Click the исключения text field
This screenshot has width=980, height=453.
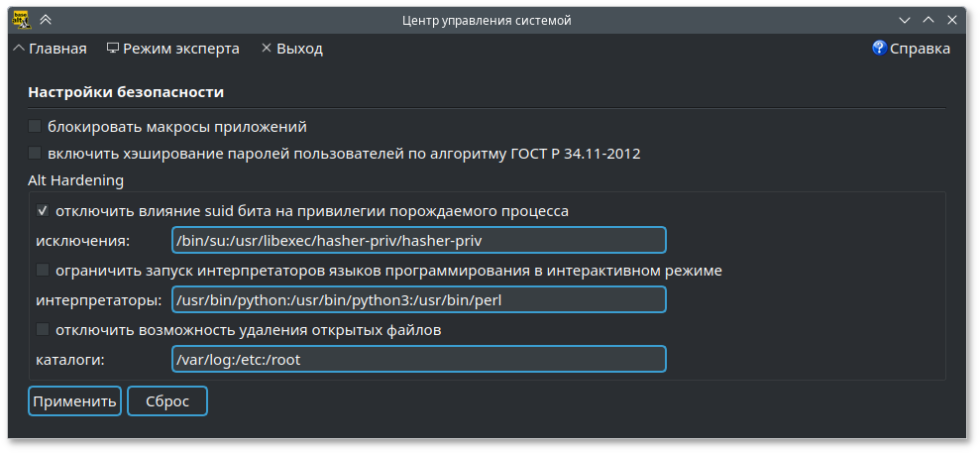click(418, 241)
